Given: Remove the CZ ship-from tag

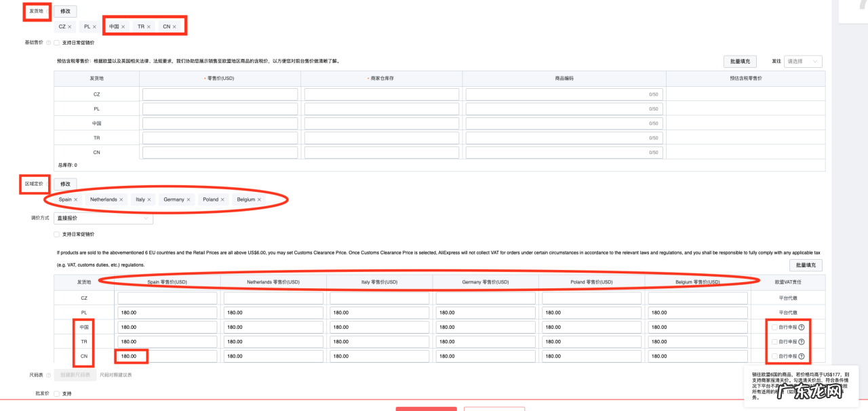Looking at the screenshot, I should (x=70, y=26).
